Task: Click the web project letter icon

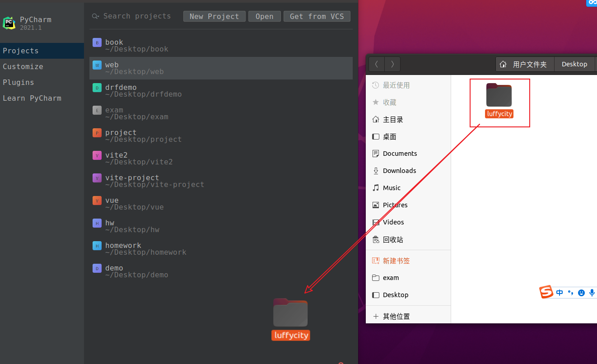Action: point(97,65)
